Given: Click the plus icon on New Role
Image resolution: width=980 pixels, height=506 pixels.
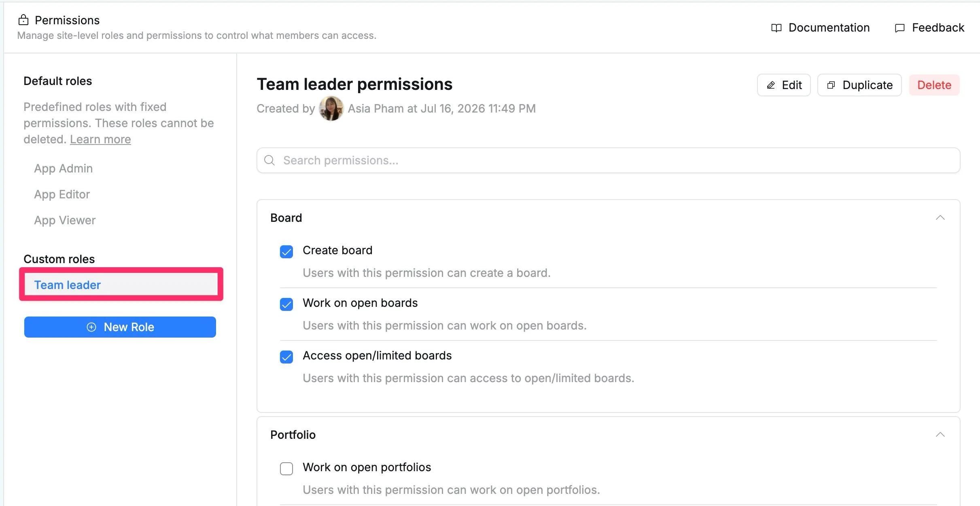Looking at the screenshot, I should click(x=91, y=327).
